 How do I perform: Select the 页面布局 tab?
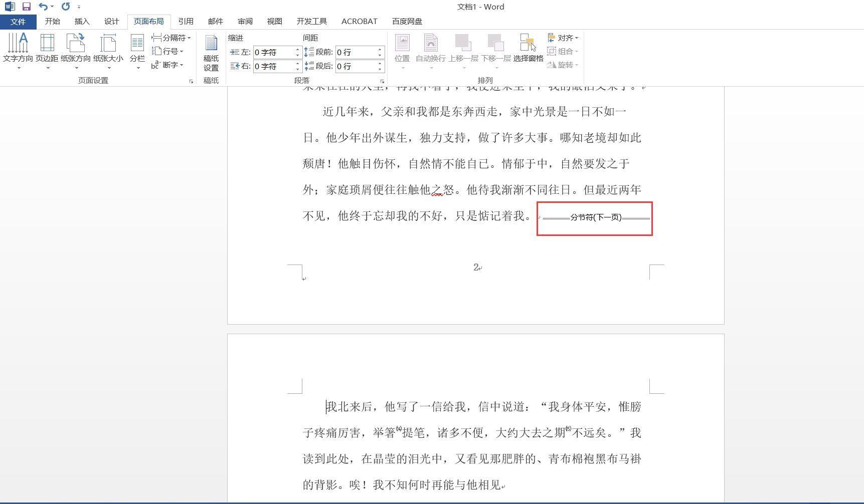point(149,22)
